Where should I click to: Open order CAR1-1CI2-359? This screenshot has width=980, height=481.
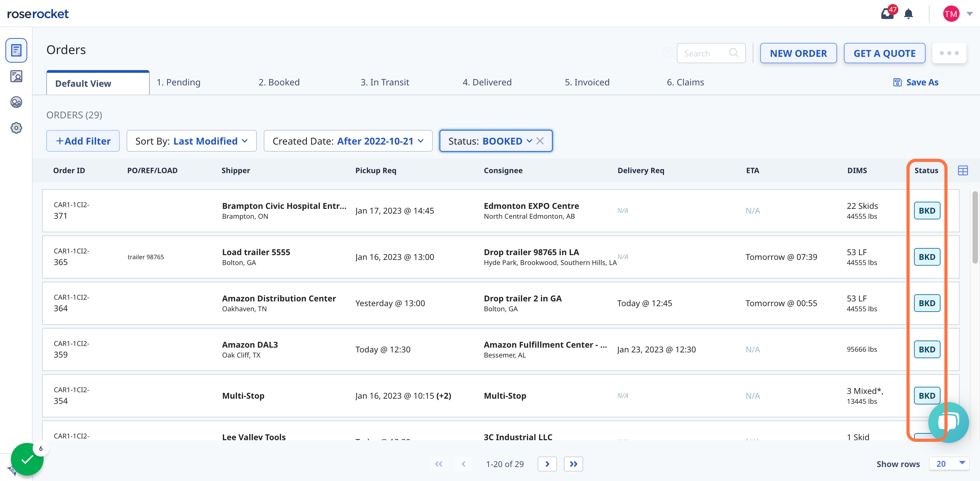tap(71, 349)
